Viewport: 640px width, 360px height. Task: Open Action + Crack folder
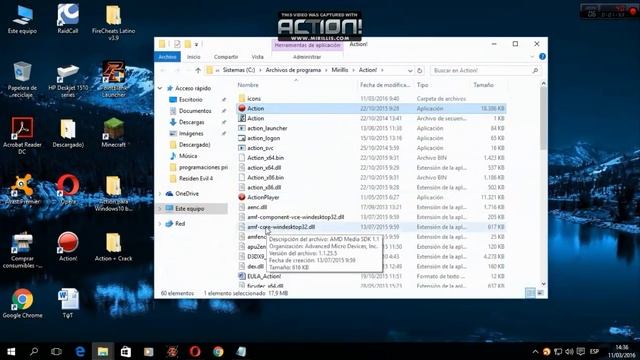pyautogui.click(x=113, y=247)
